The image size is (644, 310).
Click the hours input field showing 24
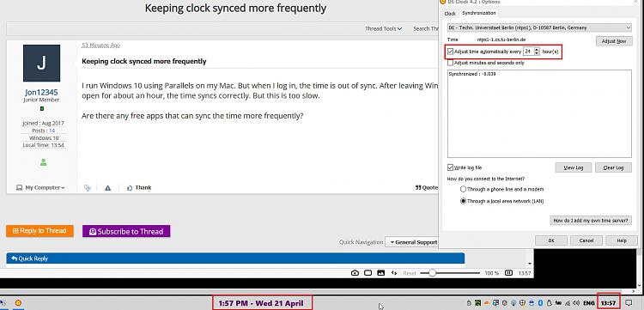529,52
